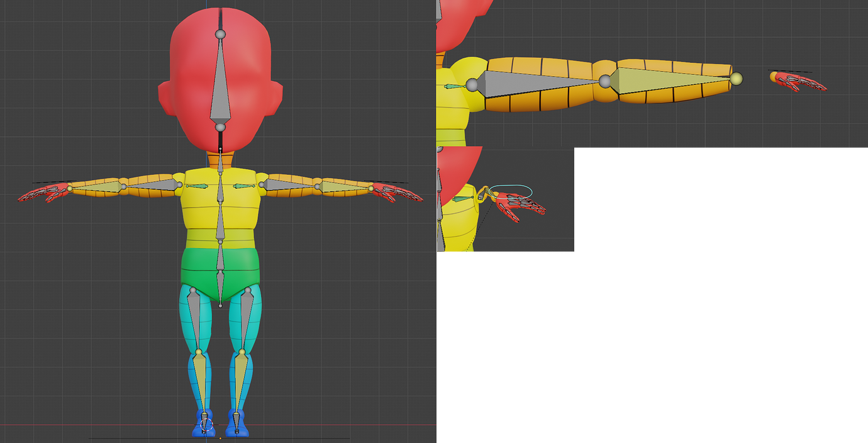Click the cyan ellipse control above the hand
The image size is (868, 443).
511,191
